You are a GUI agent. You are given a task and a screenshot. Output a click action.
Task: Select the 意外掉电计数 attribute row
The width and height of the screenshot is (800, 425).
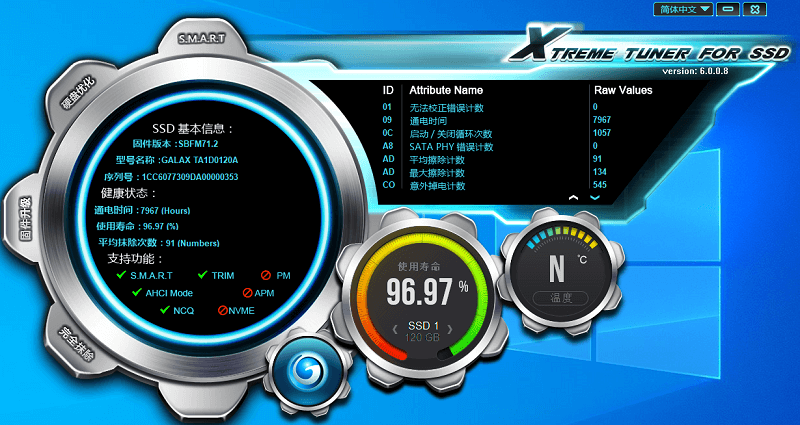click(497, 186)
